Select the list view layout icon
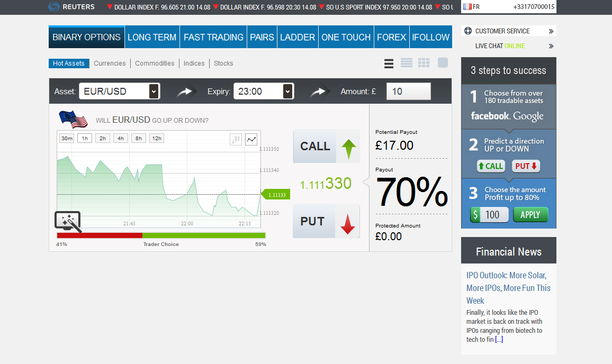 pyautogui.click(x=389, y=63)
